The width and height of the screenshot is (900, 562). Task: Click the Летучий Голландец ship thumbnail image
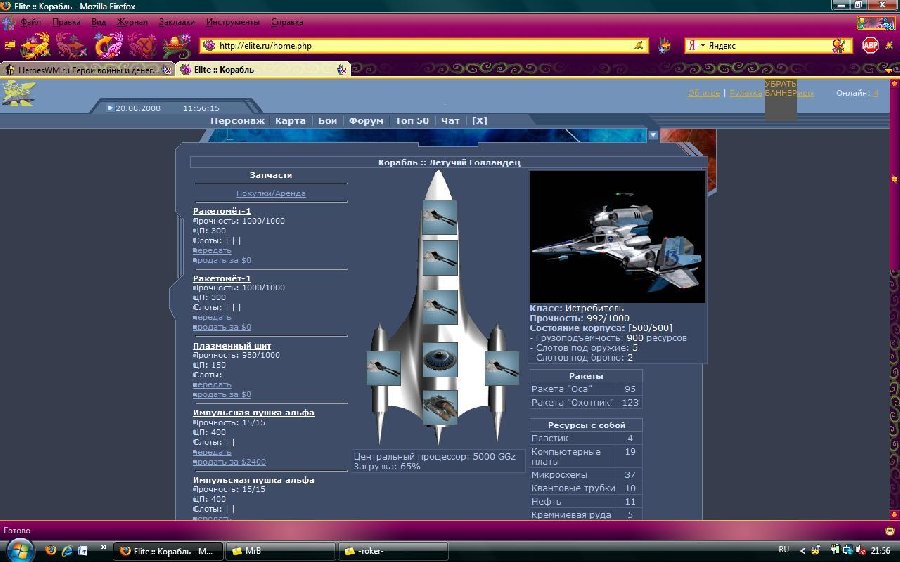click(617, 236)
